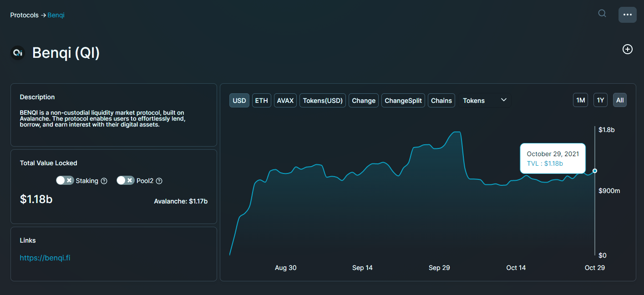644x295 pixels.
Task: Click the Benqi breadcrumb link
Action: click(x=56, y=15)
